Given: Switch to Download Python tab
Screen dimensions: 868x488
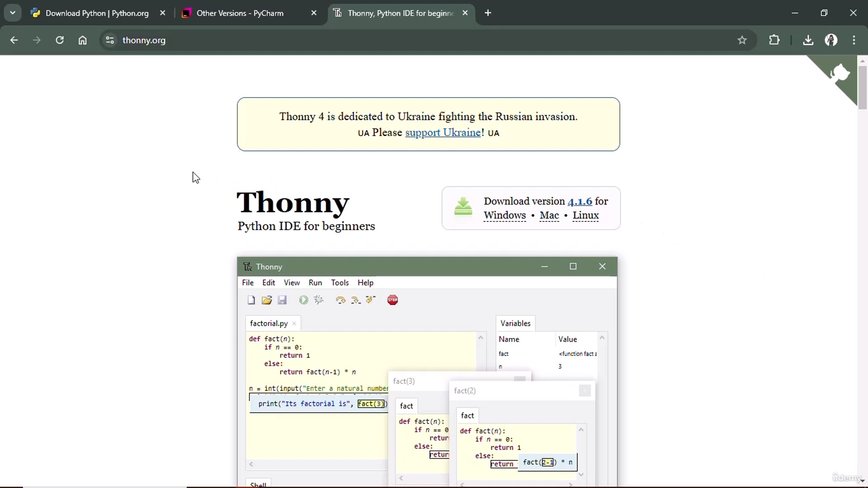Looking at the screenshot, I should pos(97,13).
